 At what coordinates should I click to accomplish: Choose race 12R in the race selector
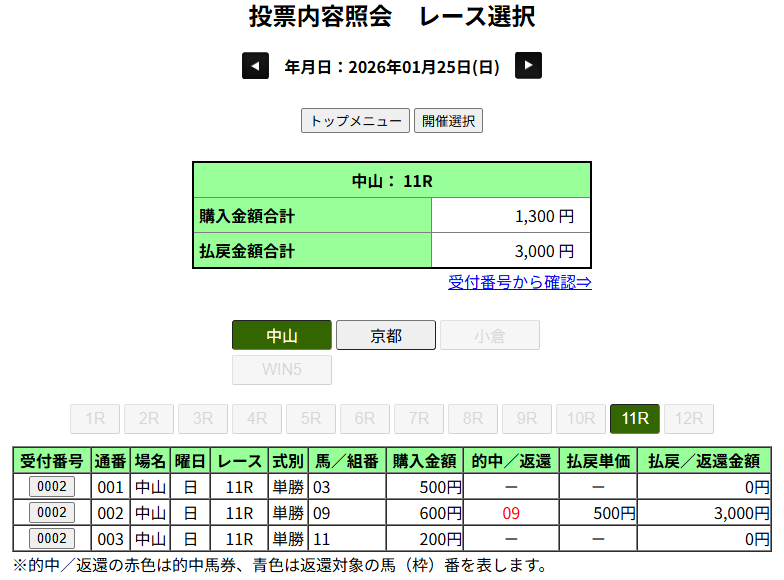tap(689, 418)
